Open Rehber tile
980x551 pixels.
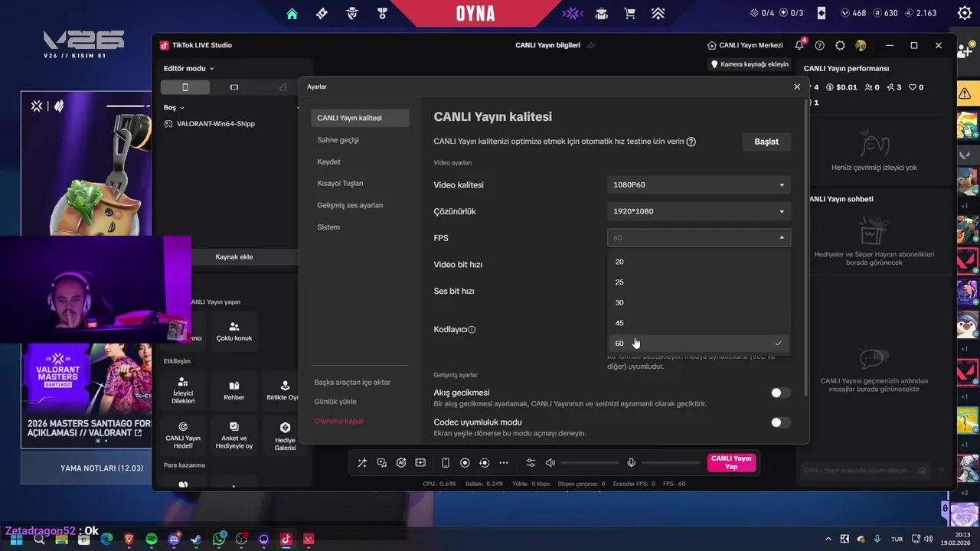[234, 391]
